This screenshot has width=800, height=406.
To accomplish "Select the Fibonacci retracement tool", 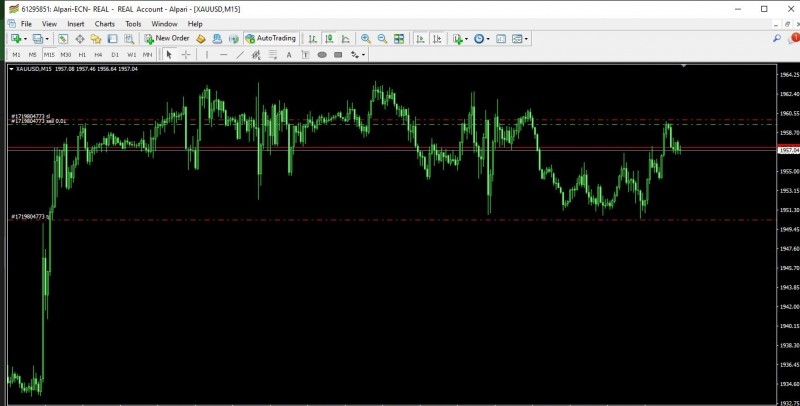I will point(272,55).
